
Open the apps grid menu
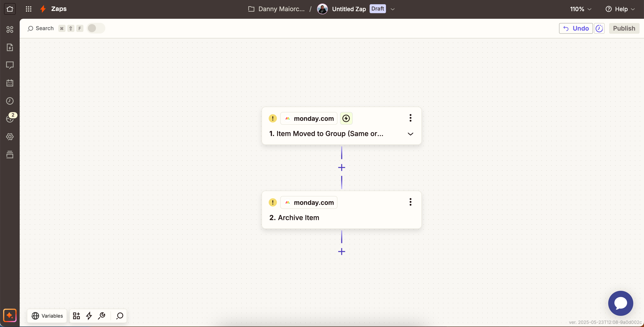28,9
